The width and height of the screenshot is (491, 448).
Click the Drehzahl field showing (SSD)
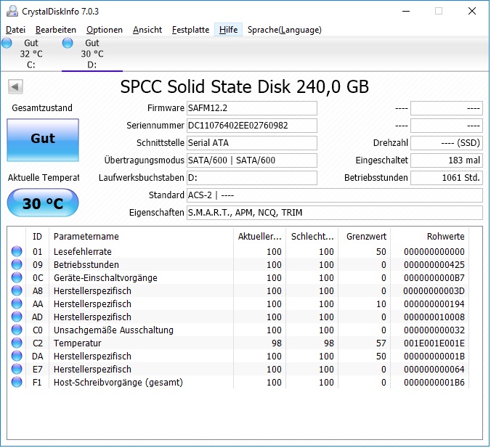click(x=447, y=143)
